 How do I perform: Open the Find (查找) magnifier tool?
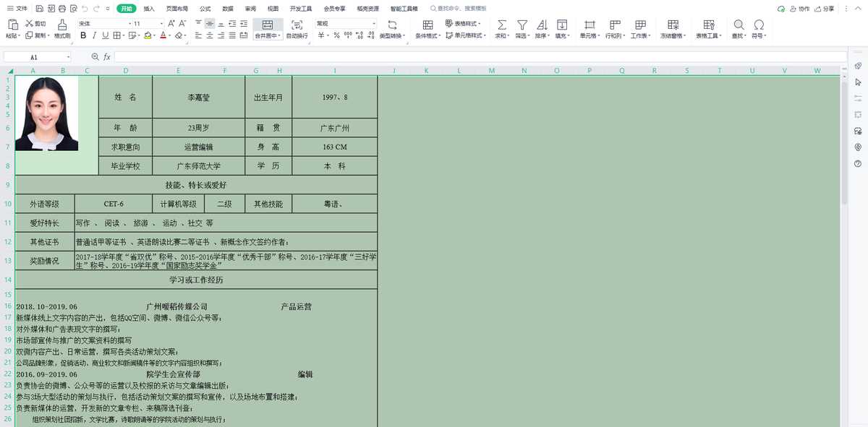coord(738,25)
